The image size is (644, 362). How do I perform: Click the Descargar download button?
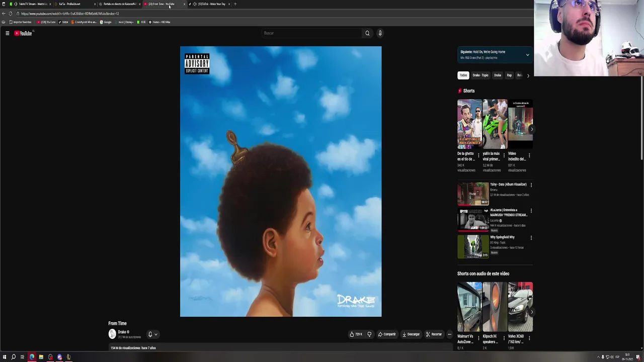click(411, 334)
